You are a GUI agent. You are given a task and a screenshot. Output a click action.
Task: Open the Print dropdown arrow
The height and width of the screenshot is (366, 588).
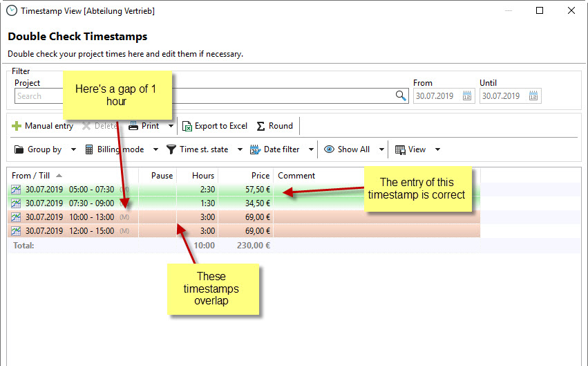[x=171, y=126]
